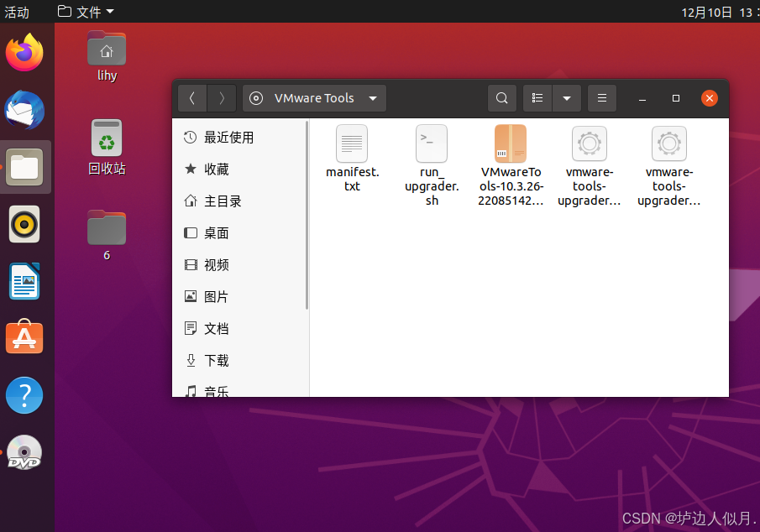
Task: Go back with the left arrow button
Action: click(x=192, y=98)
